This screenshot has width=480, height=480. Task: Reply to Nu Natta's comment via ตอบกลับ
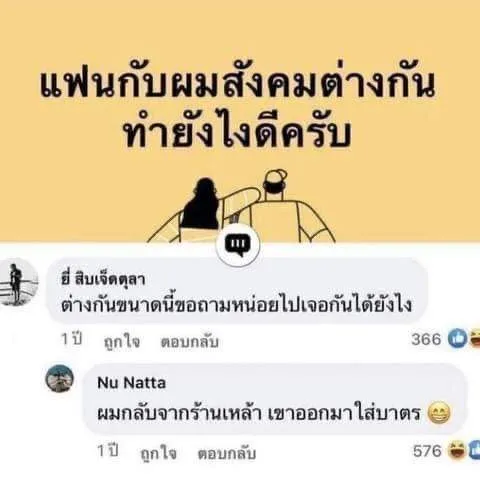tap(227, 453)
